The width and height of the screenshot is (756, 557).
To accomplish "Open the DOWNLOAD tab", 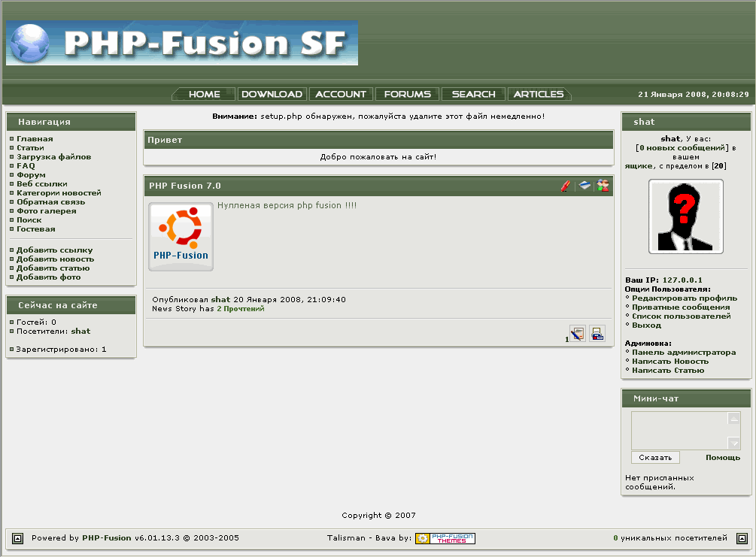I will pyautogui.click(x=272, y=94).
